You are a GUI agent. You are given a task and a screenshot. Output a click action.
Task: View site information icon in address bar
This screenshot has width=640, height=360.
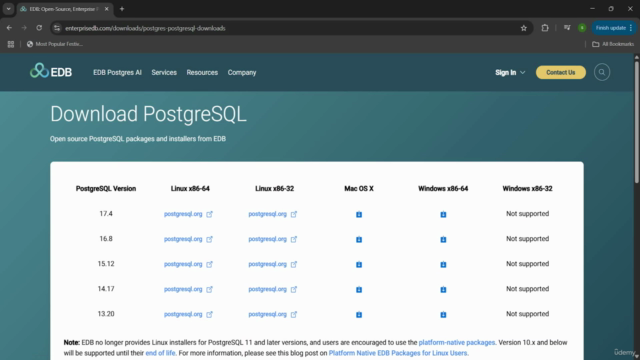(x=57, y=28)
